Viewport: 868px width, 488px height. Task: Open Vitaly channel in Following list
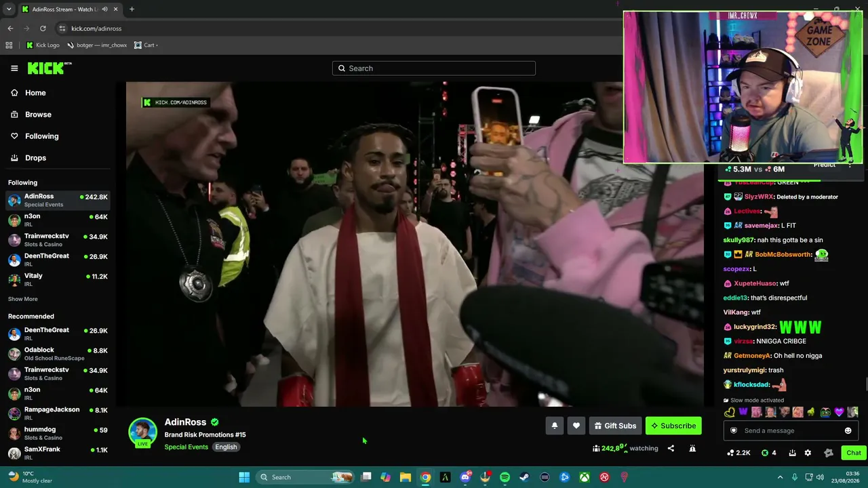click(58, 279)
